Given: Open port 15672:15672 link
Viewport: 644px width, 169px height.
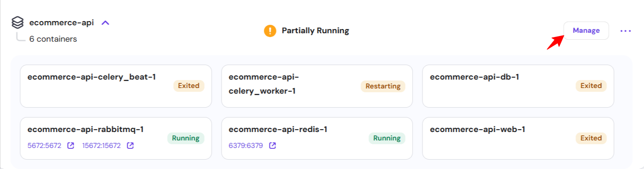Looking at the screenshot, I should (x=101, y=146).
